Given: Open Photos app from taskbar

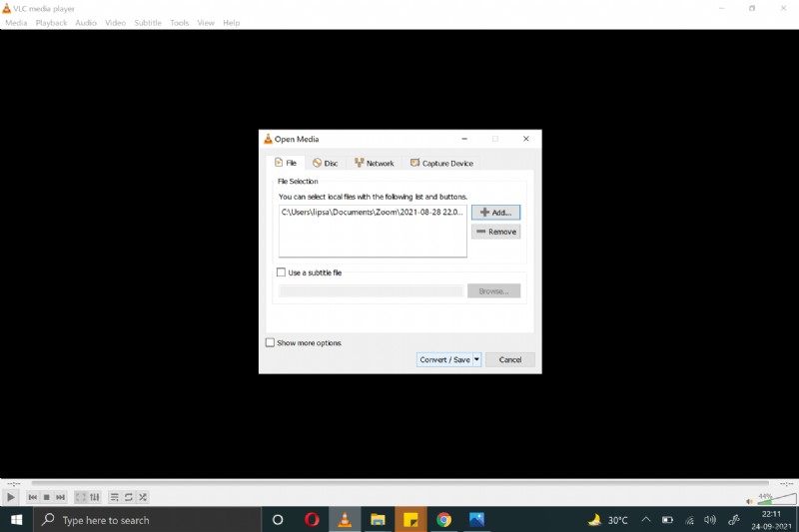Looking at the screenshot, I should click(477, 520).
